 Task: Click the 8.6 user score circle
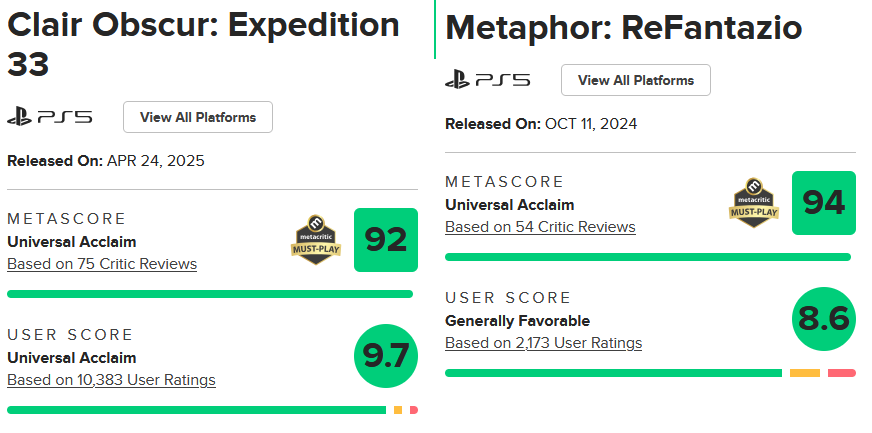(823, 319)
